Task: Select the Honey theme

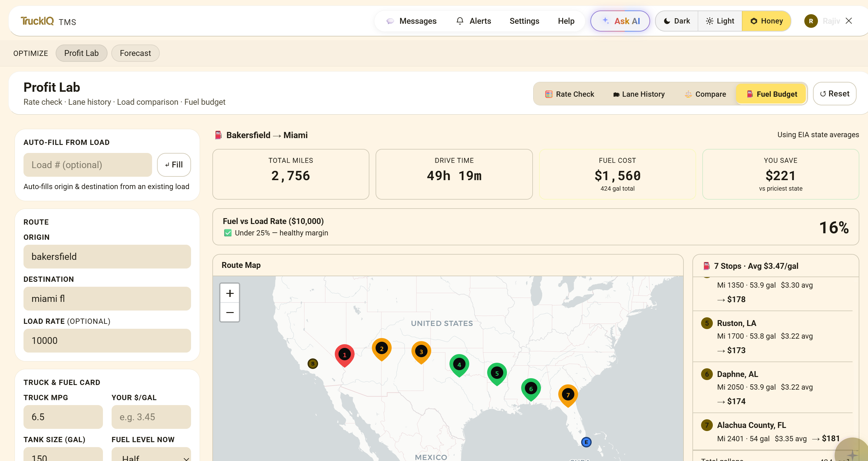Action: [x=766, y=21]
